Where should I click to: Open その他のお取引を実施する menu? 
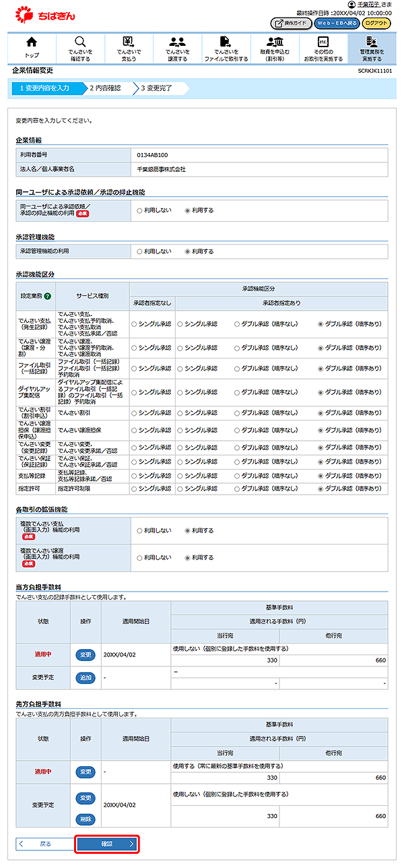point(323,47)
